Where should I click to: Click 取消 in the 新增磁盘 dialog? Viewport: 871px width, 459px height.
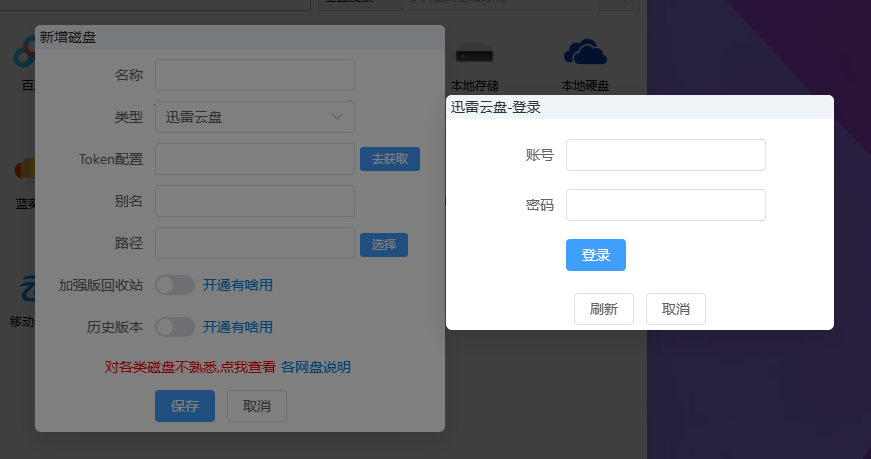click(257, 406)
